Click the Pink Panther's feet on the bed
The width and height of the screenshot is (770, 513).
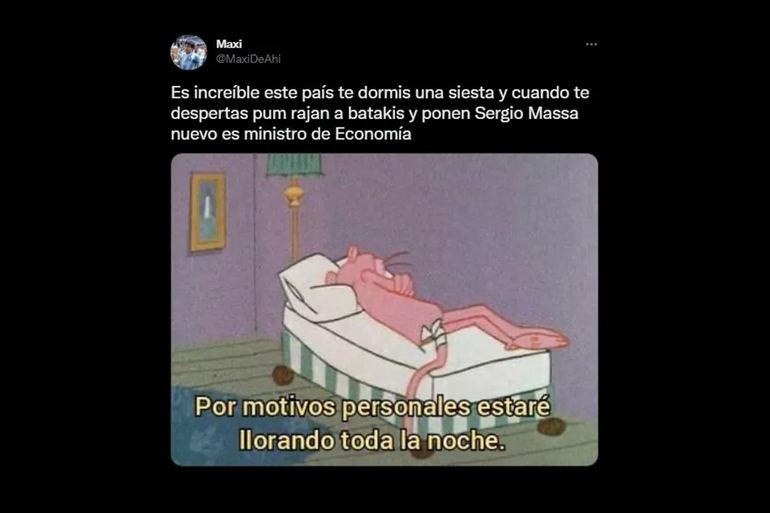[538, 339]
